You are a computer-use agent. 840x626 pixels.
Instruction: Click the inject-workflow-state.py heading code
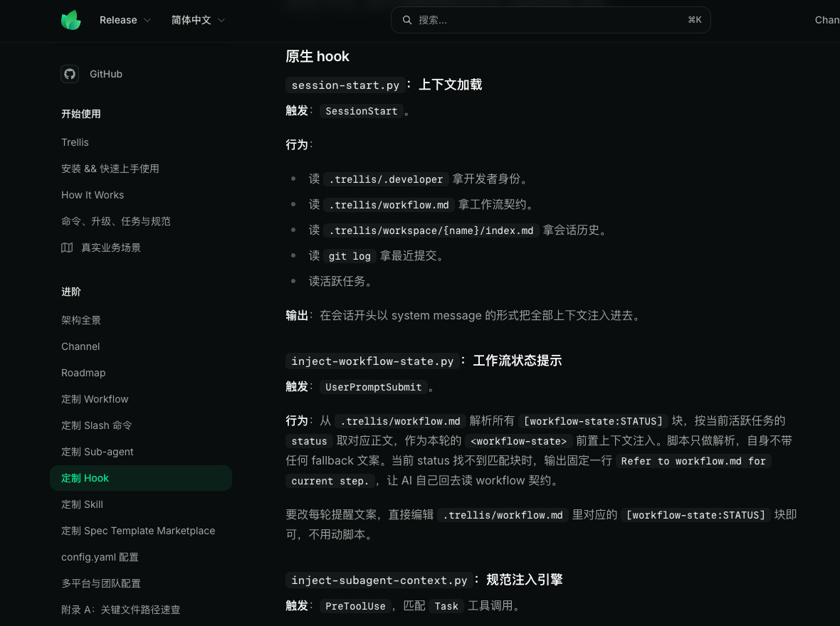pos(372,361)
